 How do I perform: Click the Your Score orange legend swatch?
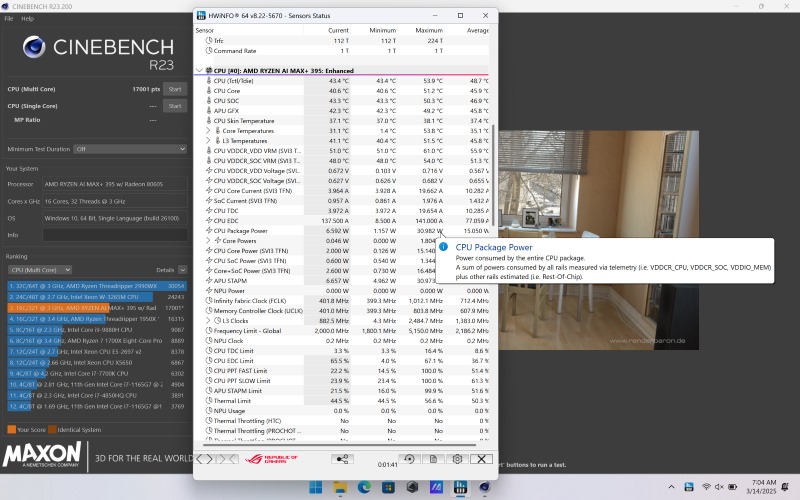(11, 430)
